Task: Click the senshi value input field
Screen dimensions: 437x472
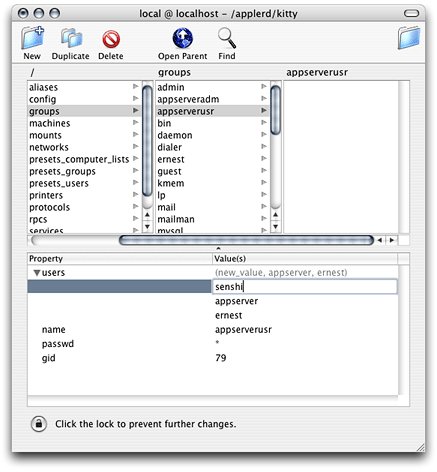Action: click(305, 287)
